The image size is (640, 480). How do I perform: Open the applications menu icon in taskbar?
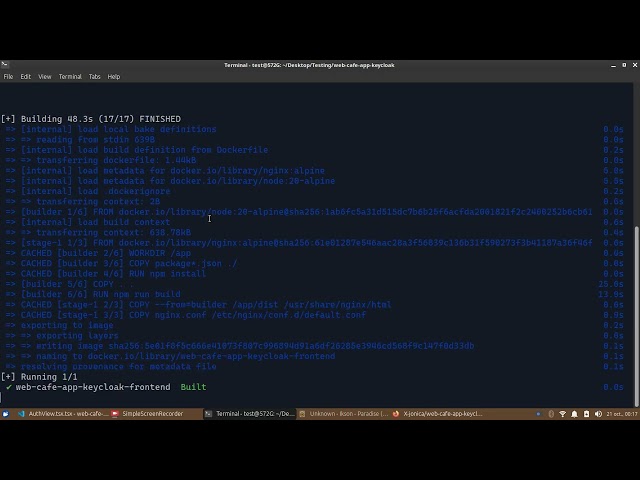[x=6, y=414]
